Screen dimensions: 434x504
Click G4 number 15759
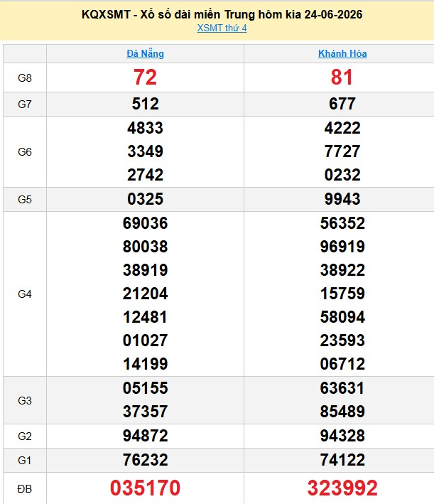pos(342,294)
